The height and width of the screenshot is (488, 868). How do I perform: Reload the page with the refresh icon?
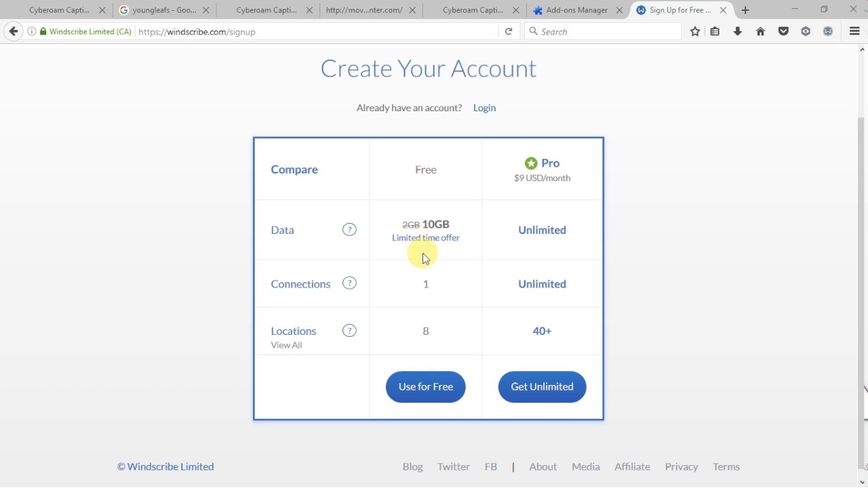click(509, 31)
